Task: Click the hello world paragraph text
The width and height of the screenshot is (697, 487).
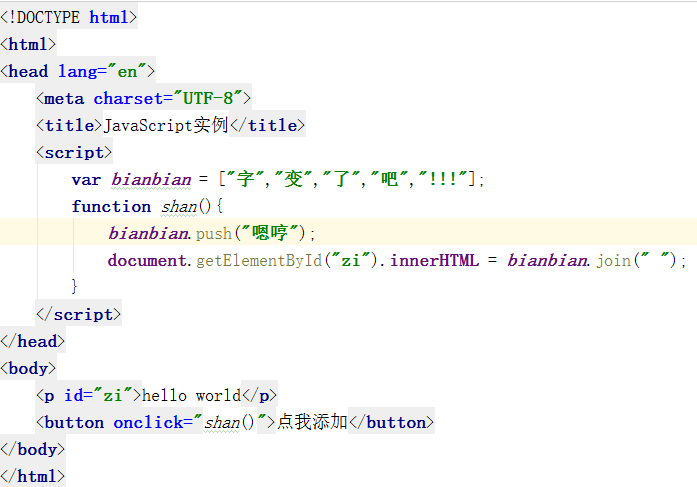Action: coord(191,395)
